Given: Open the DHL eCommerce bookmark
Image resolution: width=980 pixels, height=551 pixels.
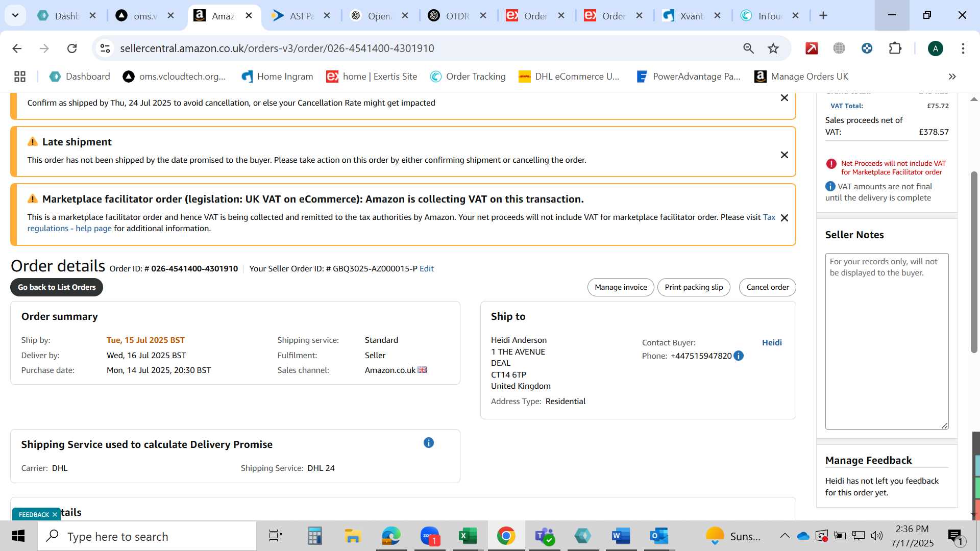Looking at the screenshot, I should pos(569,77).
